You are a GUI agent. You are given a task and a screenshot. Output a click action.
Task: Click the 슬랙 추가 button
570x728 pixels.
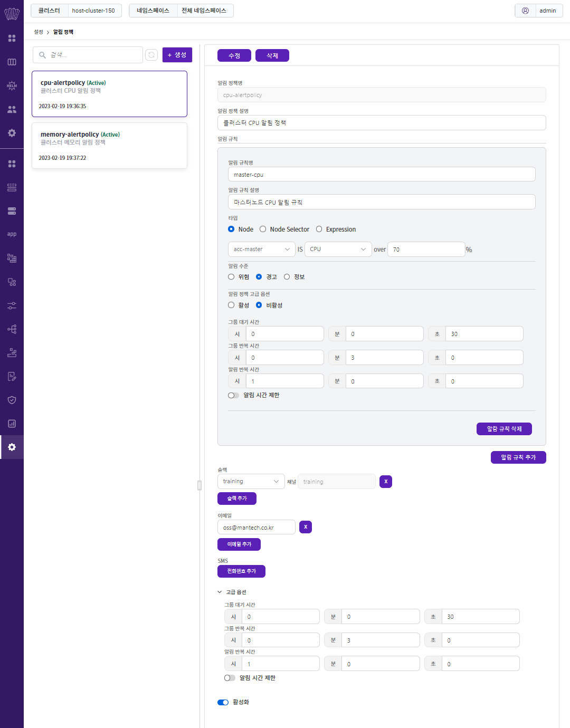point(237,499)
